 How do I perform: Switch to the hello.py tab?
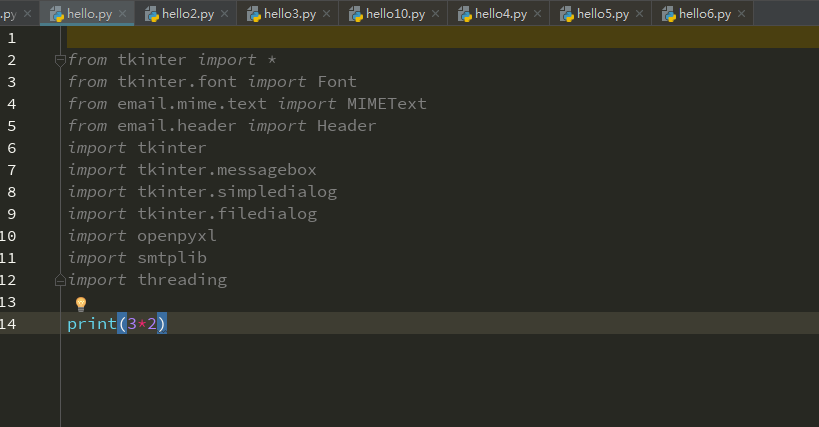click(89, 14)
